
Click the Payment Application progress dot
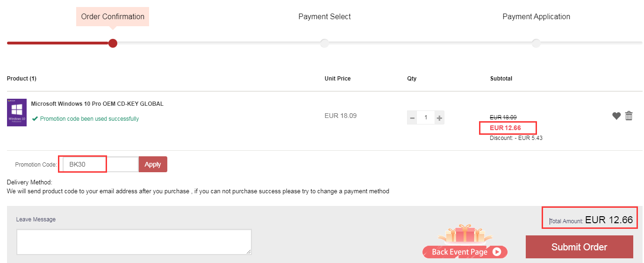(x=536, y=43)
